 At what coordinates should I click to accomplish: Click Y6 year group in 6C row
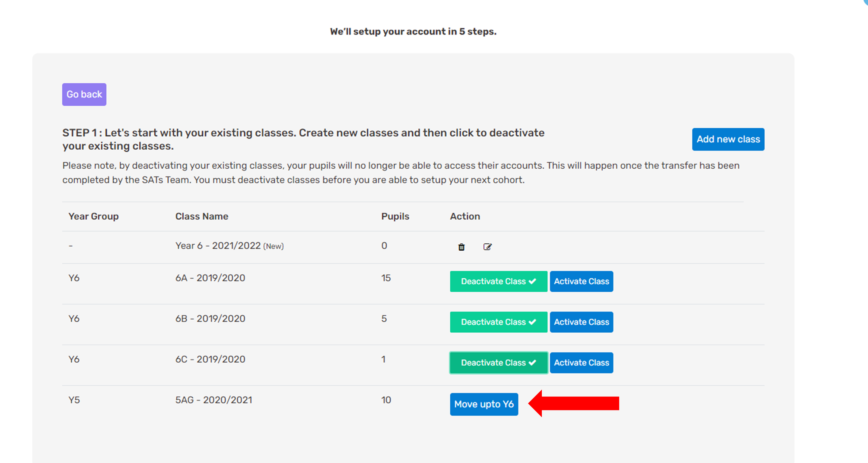(74, 360)
